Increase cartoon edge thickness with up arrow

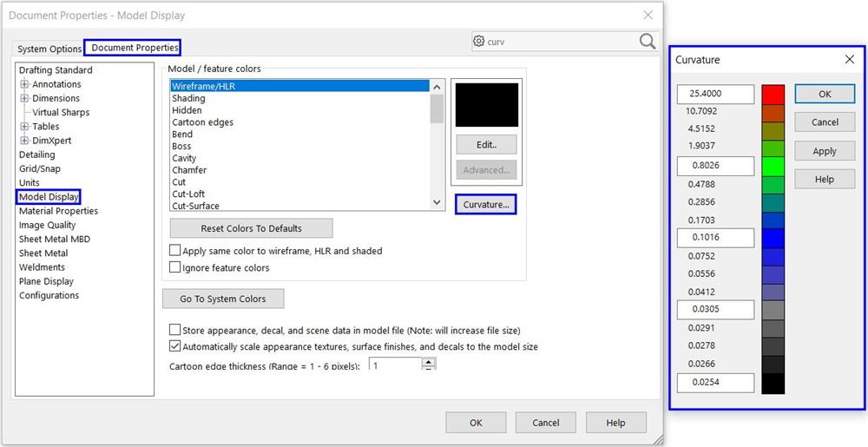pos(428,362)
